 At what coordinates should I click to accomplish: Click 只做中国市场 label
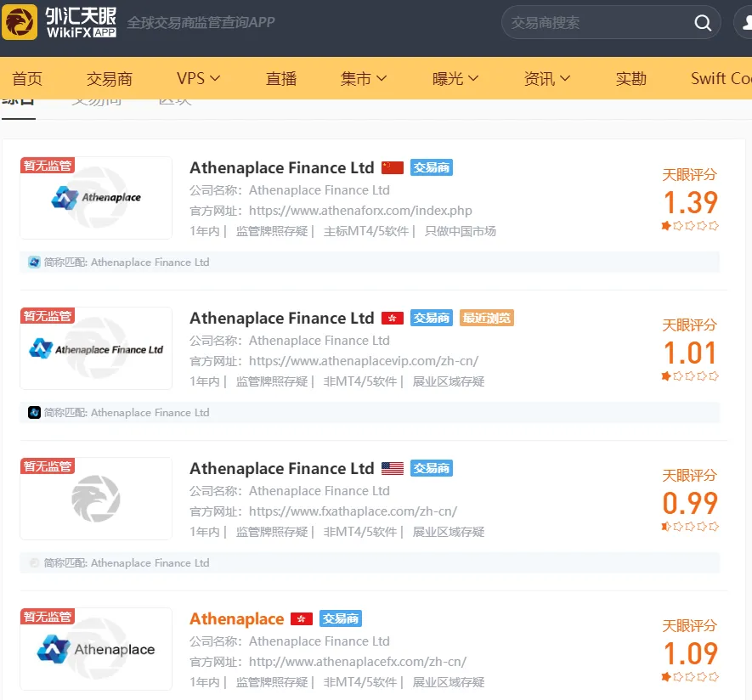coord(460,231)
